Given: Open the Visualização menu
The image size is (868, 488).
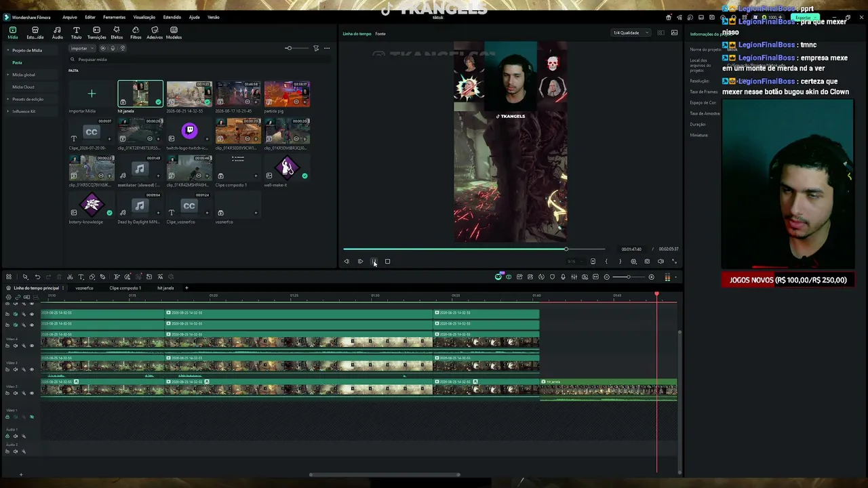Looking at the screenshot, I should (144, 17).
